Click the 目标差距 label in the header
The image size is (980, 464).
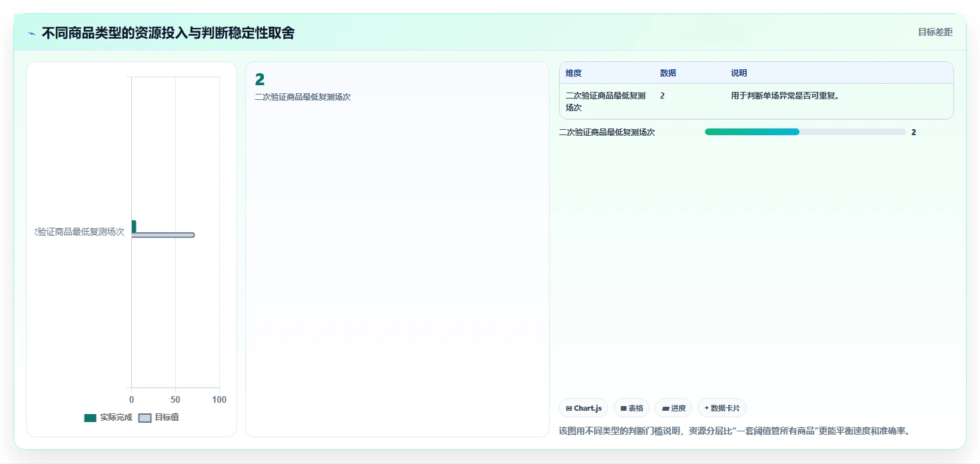tap(935, 32)
